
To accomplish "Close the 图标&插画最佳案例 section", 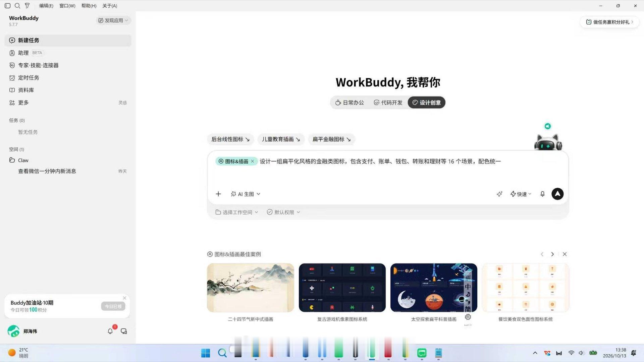I will pyautogui.click(x=565, y=254).
